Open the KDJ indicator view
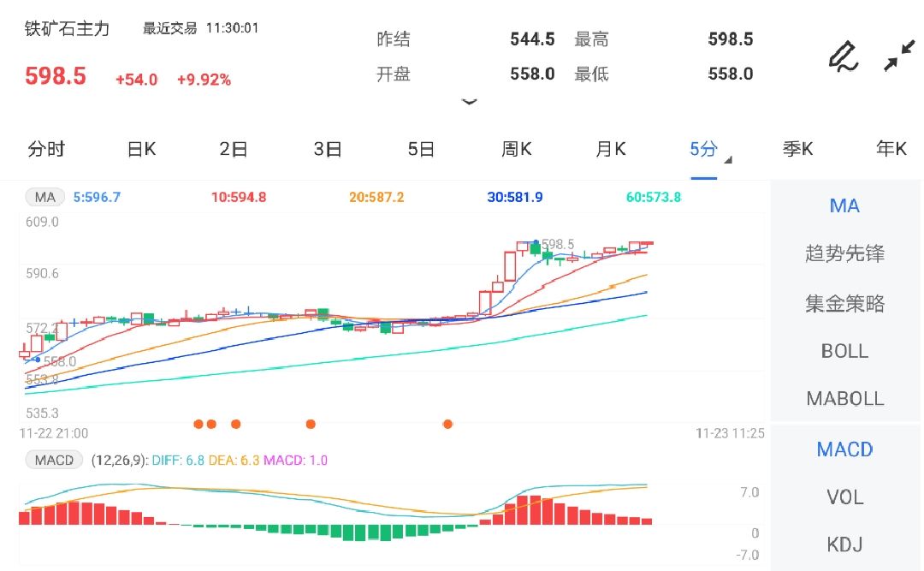The width and height of the screenshot is (924, 571). point(844,544)
